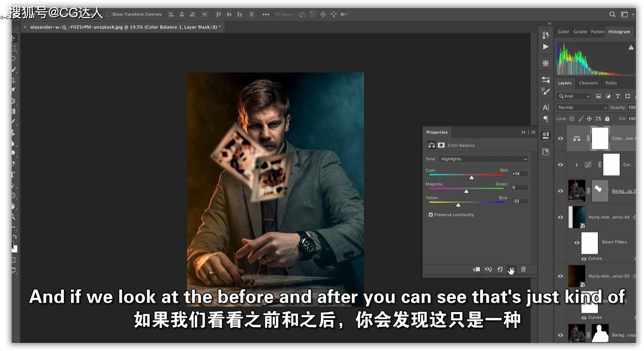Click the view previous state icon

(x=488, y=269)
